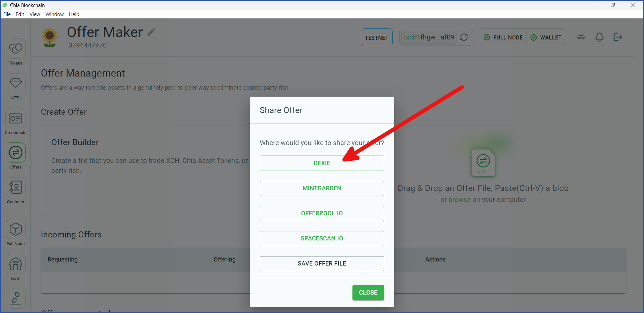644x313 pixels.
Task: Click the pencil icon to rename Offer Maker wallet
Action: (x=151, y=32)
